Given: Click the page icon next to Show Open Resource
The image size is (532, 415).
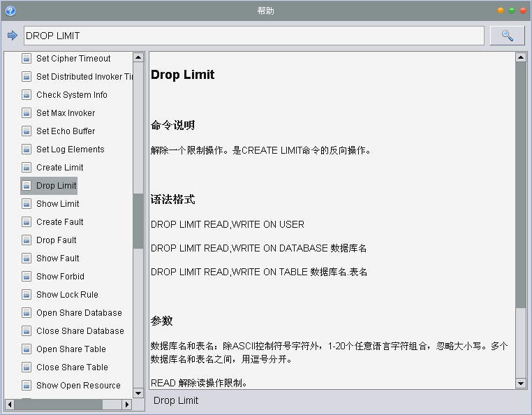Looking at the screenshot, I should (x=27, y=386).
